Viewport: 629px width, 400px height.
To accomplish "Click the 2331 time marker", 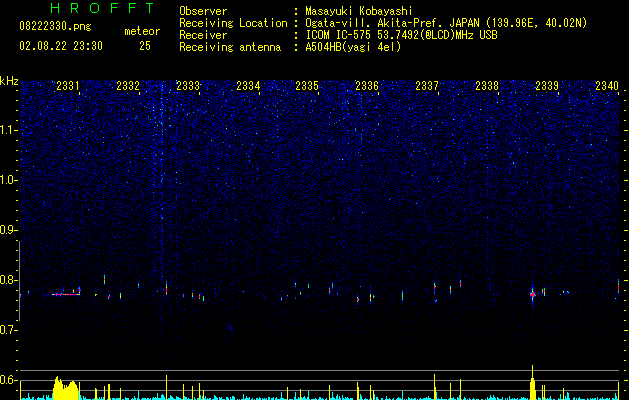I will 68,85.
